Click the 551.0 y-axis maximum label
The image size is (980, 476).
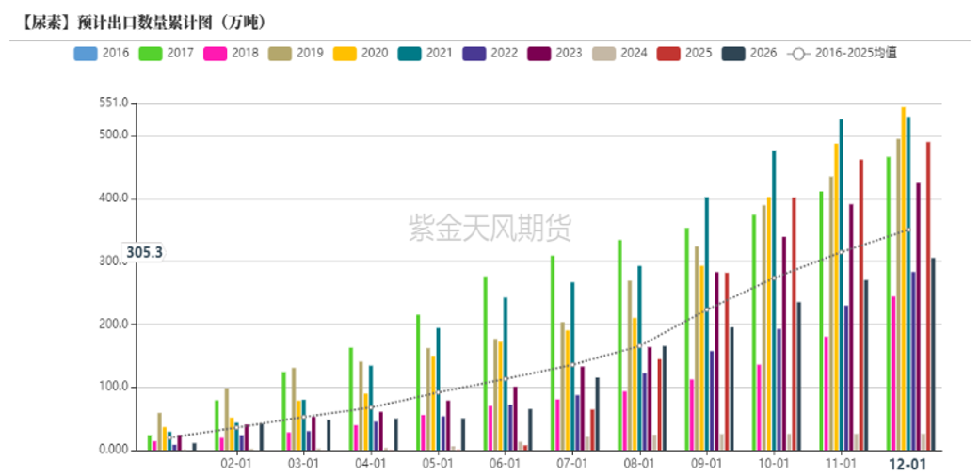[x=115, y=103]
